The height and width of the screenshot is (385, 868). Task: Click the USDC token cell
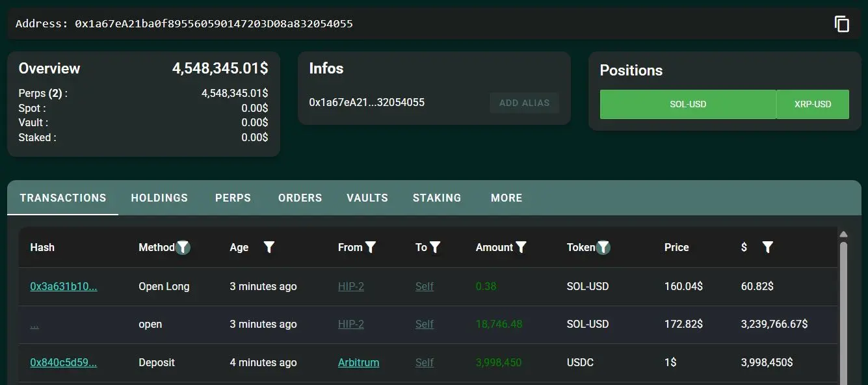(x=581, y=362)
